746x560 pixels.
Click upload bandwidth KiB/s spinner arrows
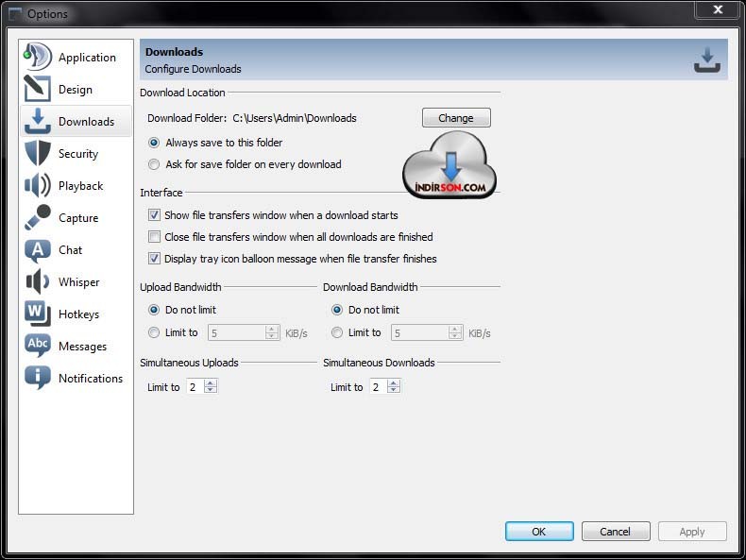pyautogui.click(x=272, y=332)
